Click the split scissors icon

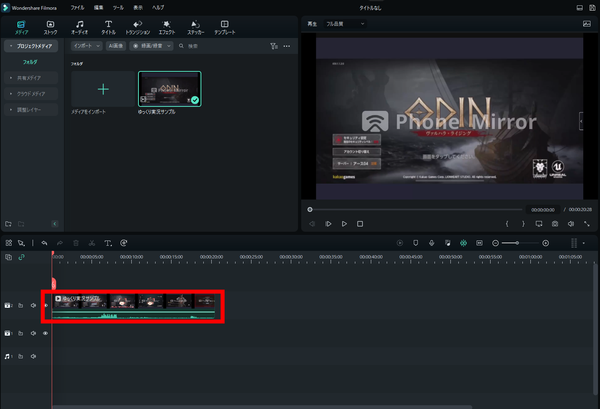tap(91, 243)
